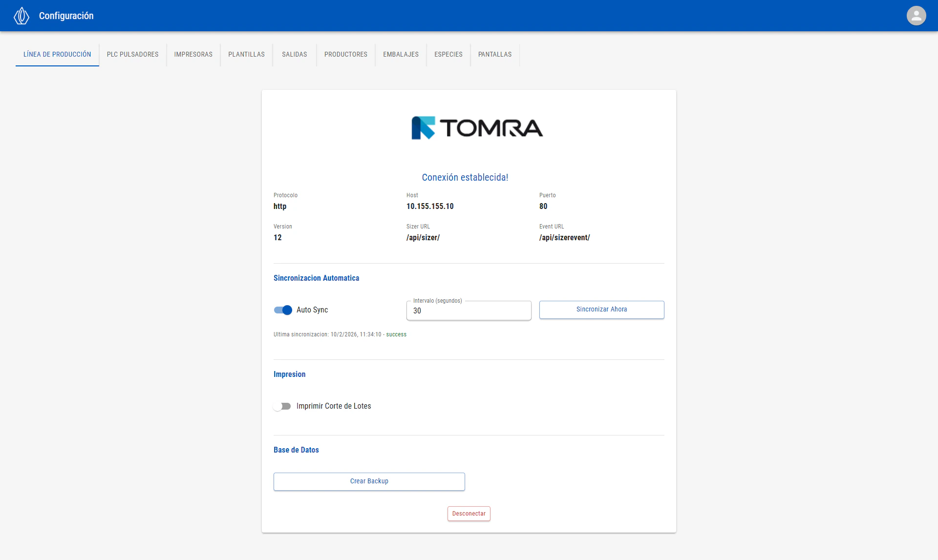Switch to PLC Pulsadores tab

tap(132, 54)
